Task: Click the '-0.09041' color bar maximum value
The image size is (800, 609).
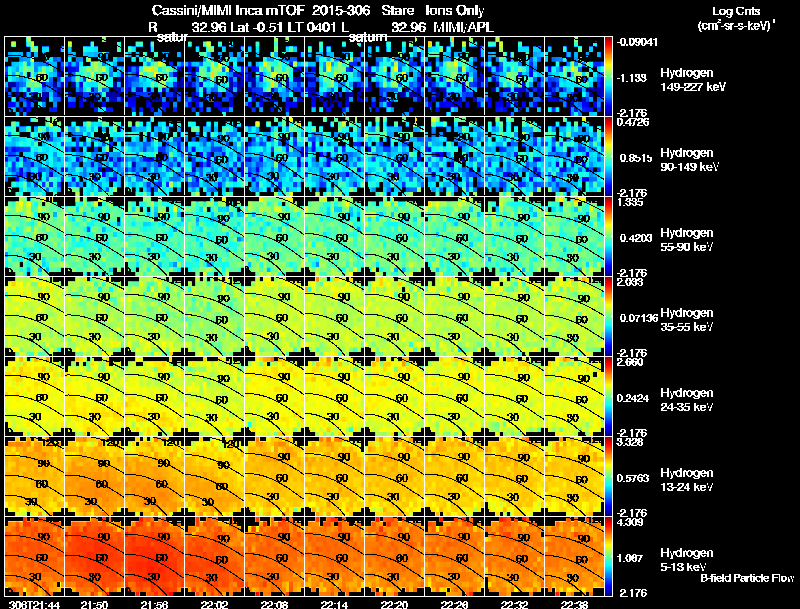Action: tap(637, 42)
